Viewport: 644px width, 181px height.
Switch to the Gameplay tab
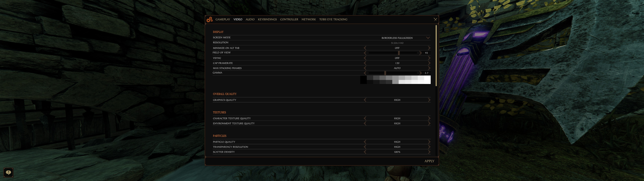click(x=223, y=19)
